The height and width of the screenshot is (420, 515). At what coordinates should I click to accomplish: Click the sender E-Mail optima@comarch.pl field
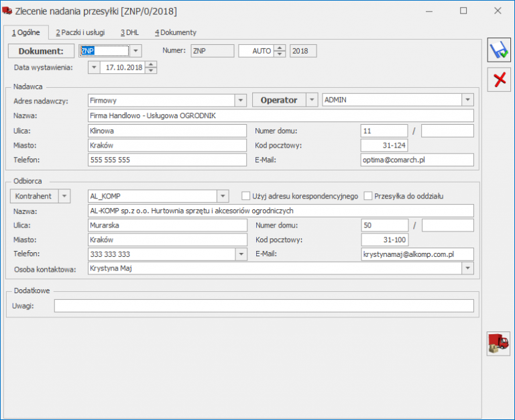pyautogui.click(x=417, y=160)
